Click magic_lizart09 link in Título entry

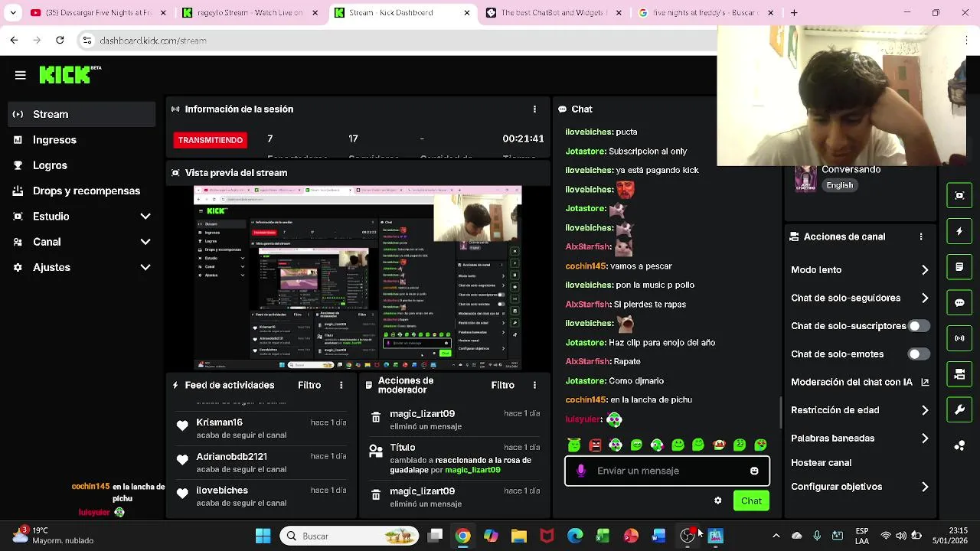(472, 470)
